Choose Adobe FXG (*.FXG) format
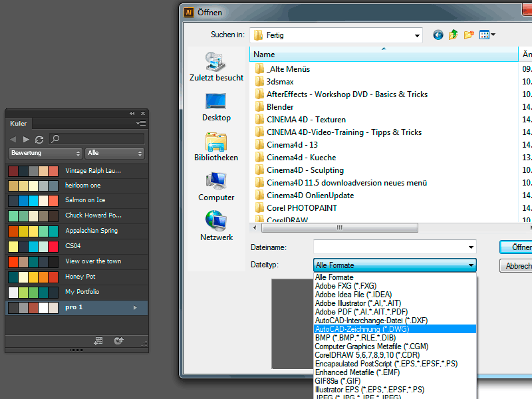The height and width of the screenshot is (399, 532). pos(395,286)
